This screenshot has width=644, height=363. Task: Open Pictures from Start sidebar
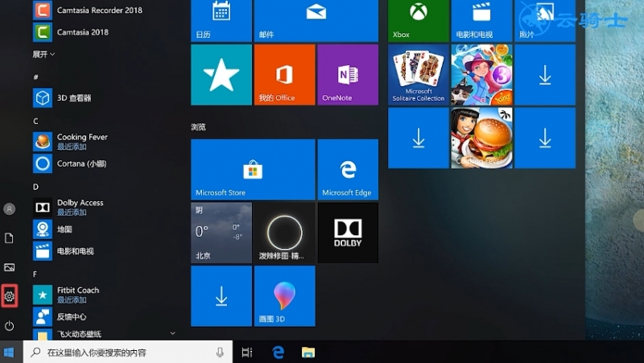click(10, 267)
